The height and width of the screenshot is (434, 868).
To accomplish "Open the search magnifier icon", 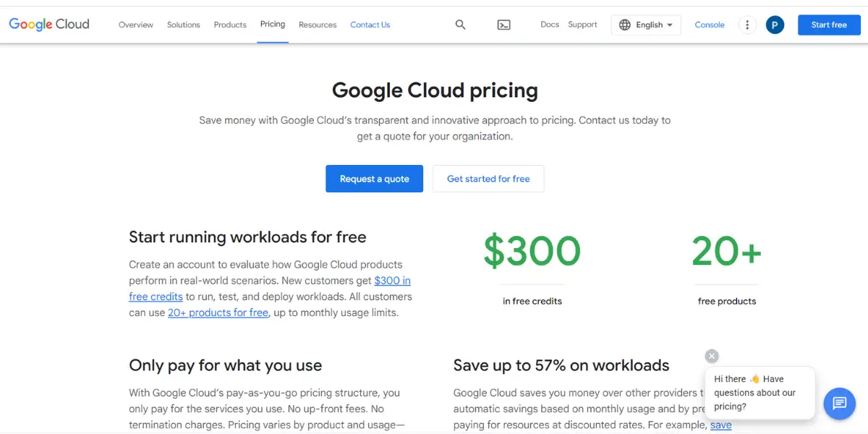I will pyautogui.click(x=460, y=25).
